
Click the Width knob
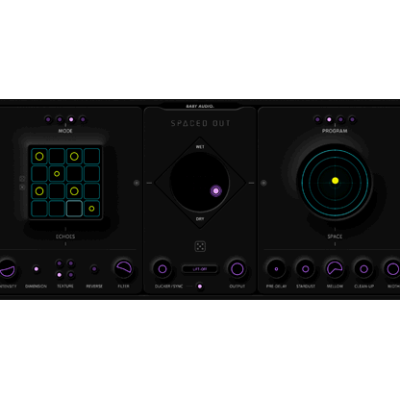point(392,269)
